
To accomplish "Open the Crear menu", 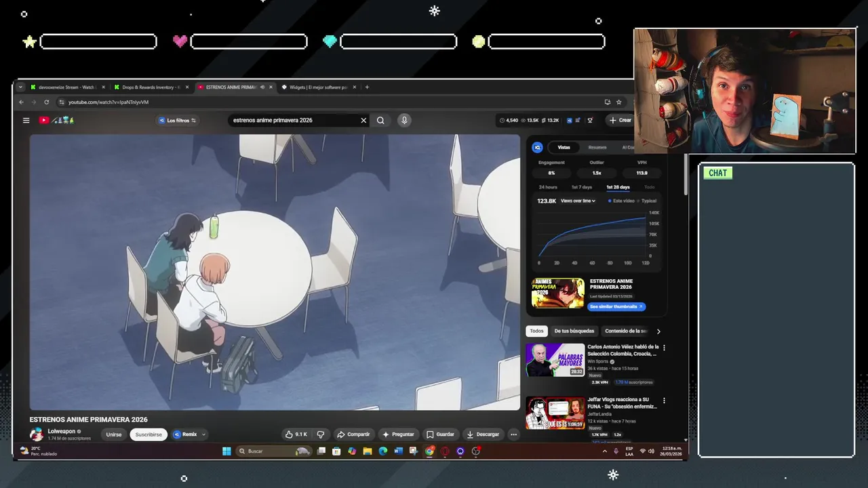I will coord(620,120).
